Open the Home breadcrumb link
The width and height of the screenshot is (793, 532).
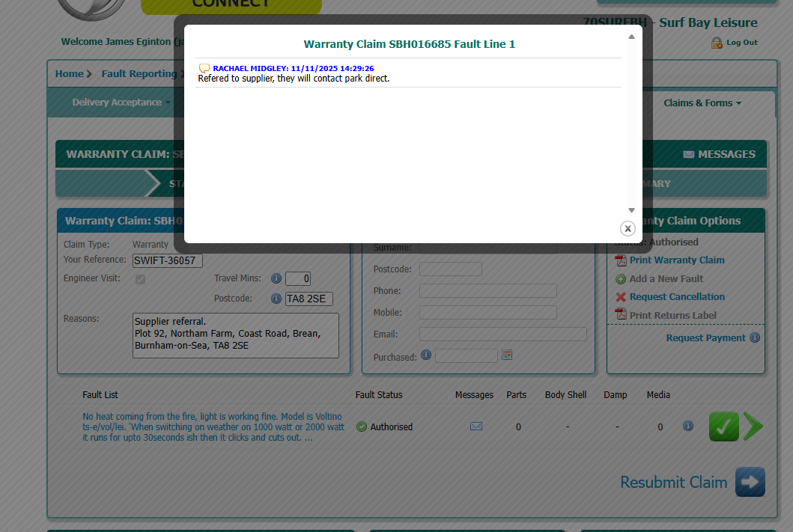click(x=70, y=74)
